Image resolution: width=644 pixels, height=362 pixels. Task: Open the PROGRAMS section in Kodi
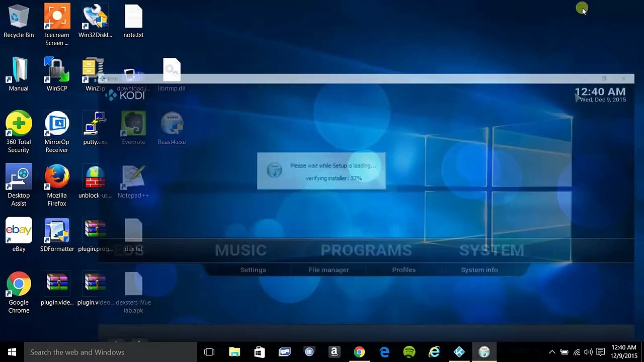(366, 250)
